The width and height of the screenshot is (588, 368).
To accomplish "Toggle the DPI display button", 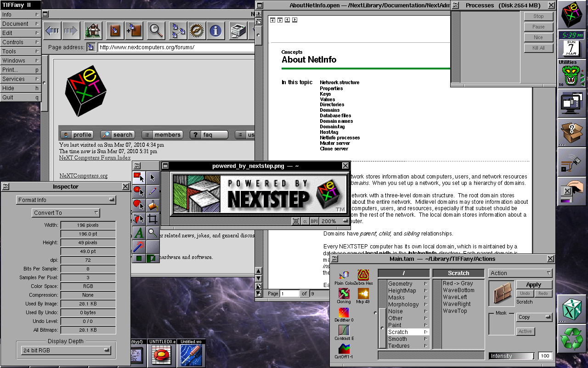I will click(314, 221).
